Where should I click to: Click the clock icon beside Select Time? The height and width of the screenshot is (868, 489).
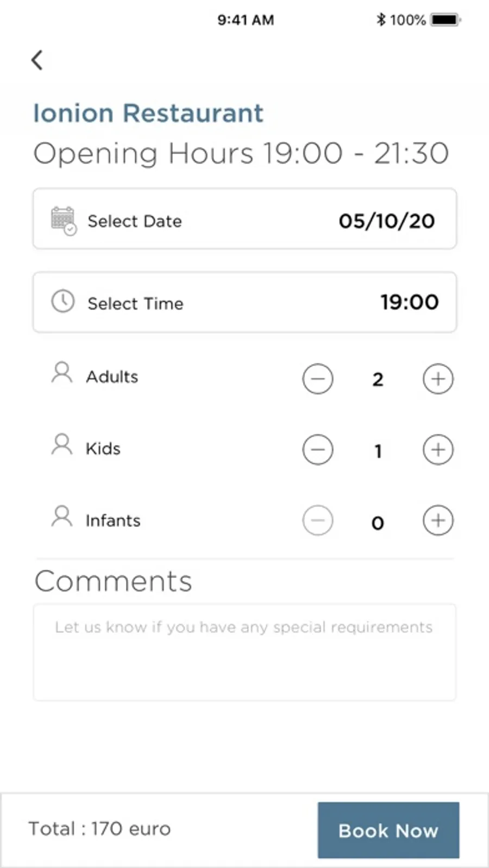pos(63,301)
